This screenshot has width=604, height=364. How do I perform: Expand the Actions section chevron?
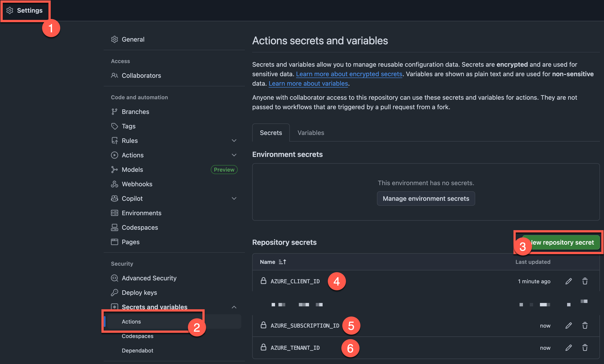click(234, 155)
